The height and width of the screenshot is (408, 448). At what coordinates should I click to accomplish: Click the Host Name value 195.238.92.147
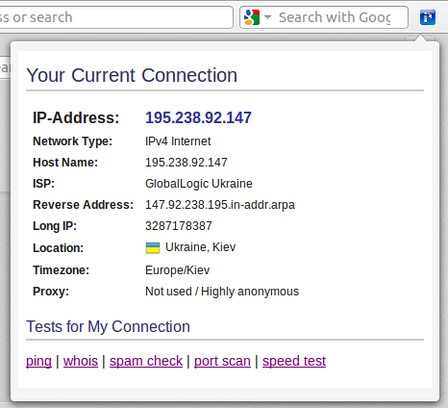(x=186, y=163)
